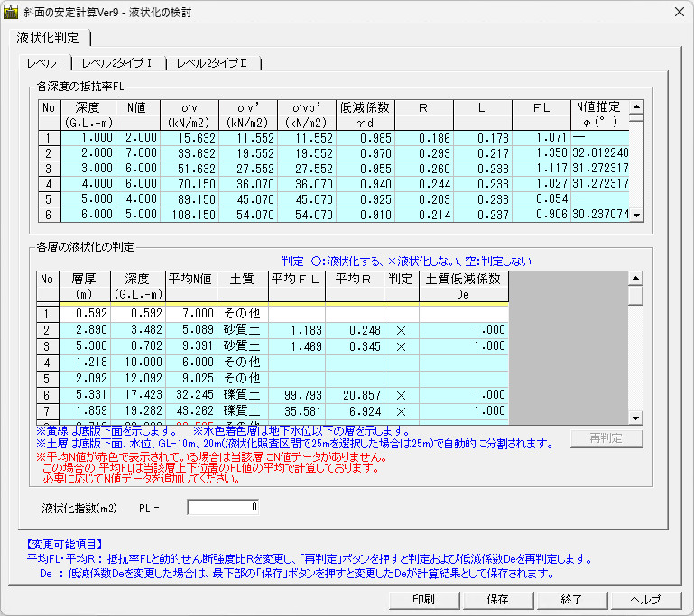Switch to the レベル2タイプⅠ tab
Viewport: 694px width, 616px height.
tap(123, 63)
